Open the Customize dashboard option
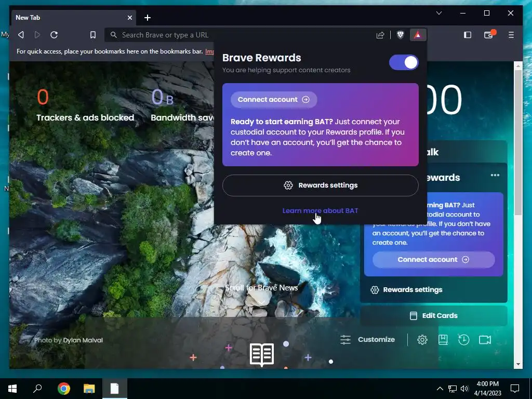 tap(368, 340)
